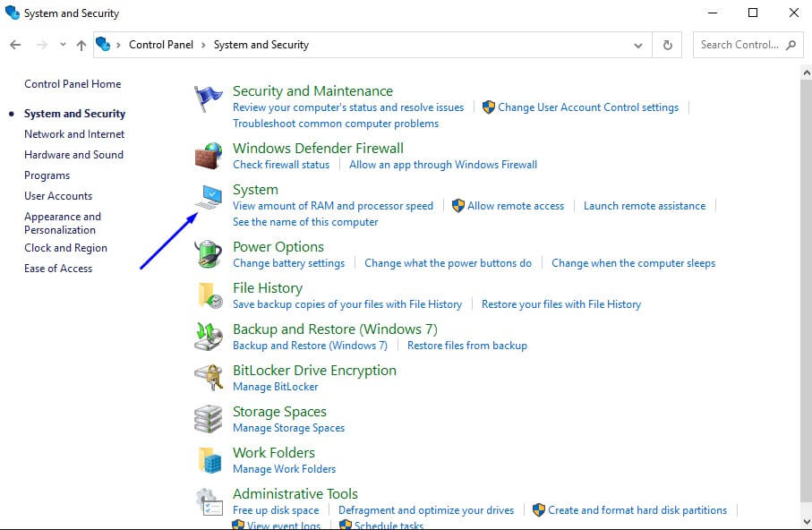Click the shield icon beside Allow remote access
Viewport: 812px width, 530px height.
click(457, 206)
